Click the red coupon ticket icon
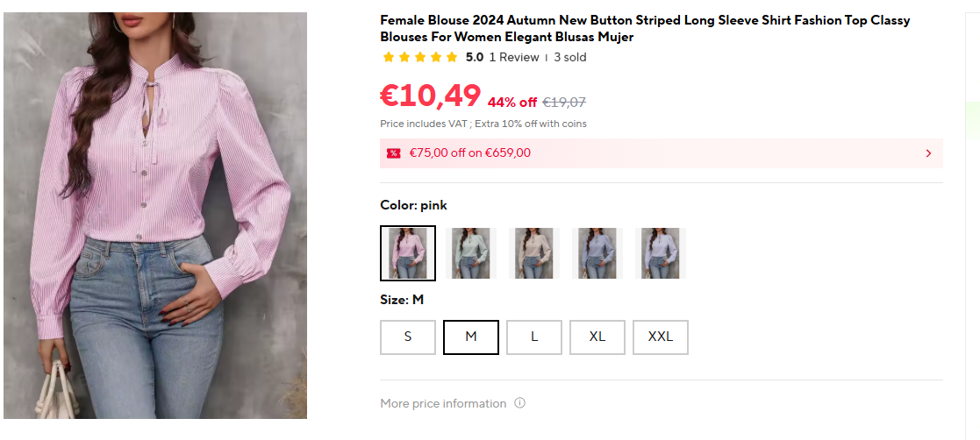This screenshot has height=440, width=980. pos(393,153)
